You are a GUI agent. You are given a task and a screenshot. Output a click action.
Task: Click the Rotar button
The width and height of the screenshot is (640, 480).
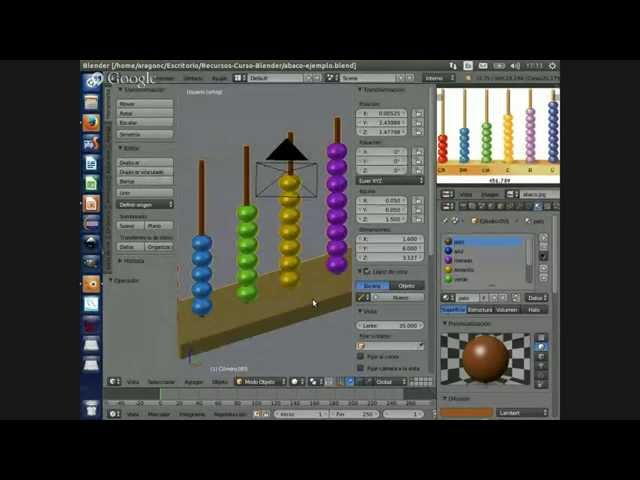[145, 113]
